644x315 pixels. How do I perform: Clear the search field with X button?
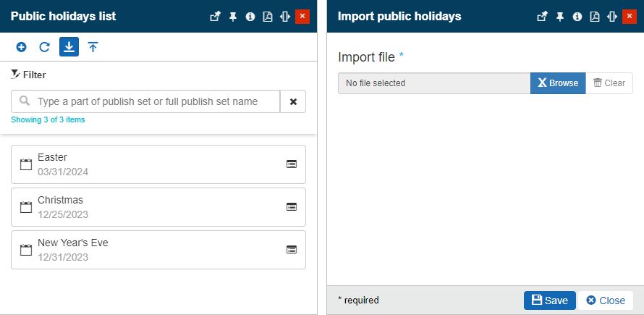[293, 101]
